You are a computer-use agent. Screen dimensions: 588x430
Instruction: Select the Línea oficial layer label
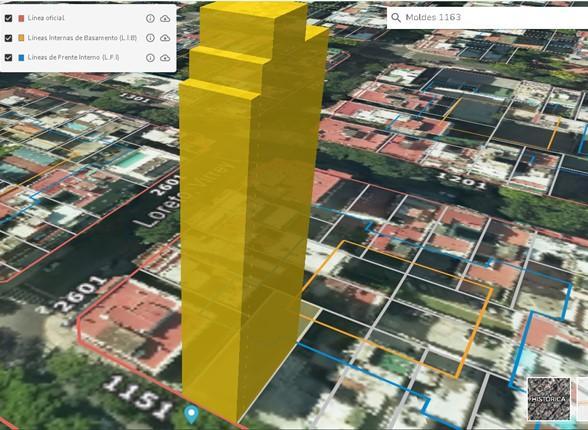click(x=46, y=18)
